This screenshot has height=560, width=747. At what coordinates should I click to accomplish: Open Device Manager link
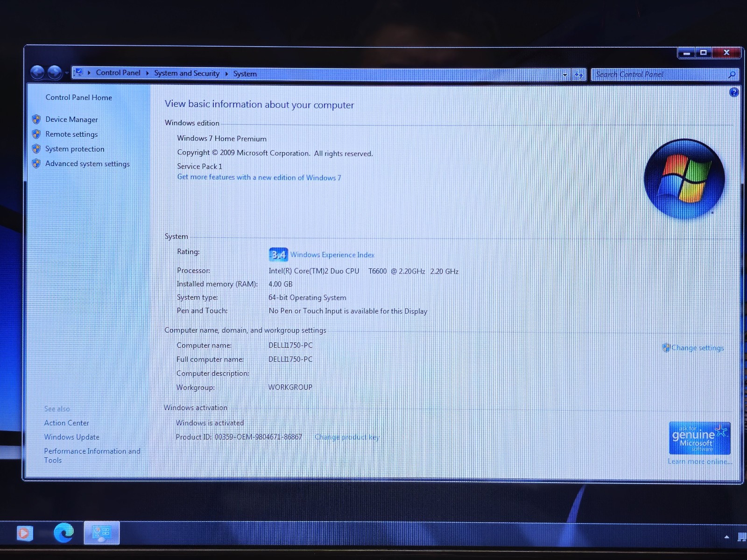pos(71,119)
